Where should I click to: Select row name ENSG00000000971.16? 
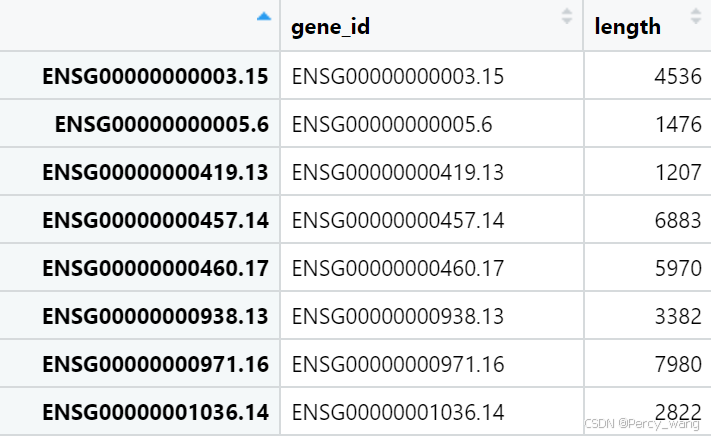click(x=156, y=364)
